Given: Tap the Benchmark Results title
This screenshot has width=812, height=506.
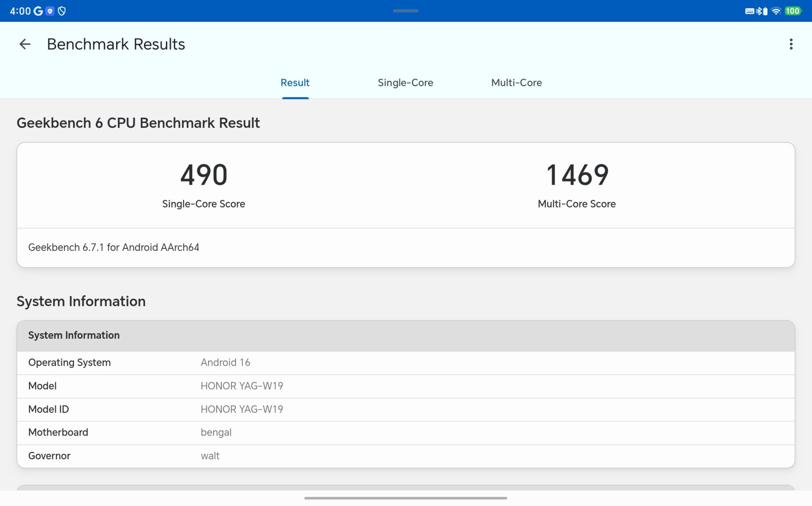Looking at the screenshot, I should (x=116, y=44).
